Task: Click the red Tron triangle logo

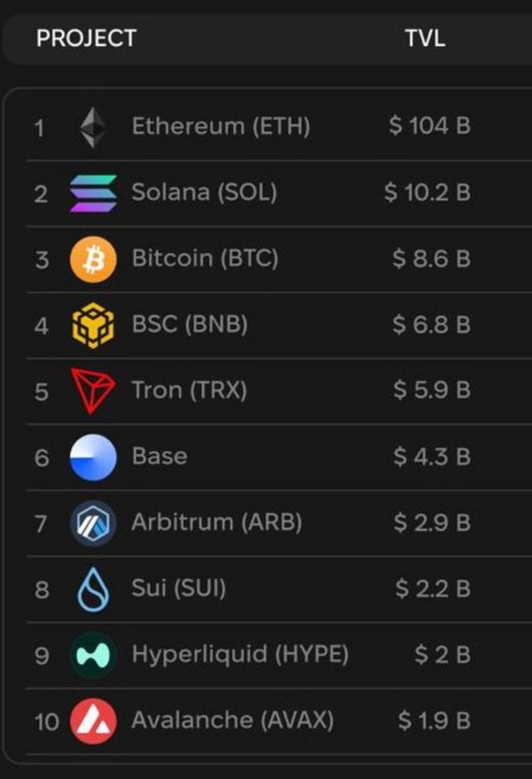Action: (94, 391)
